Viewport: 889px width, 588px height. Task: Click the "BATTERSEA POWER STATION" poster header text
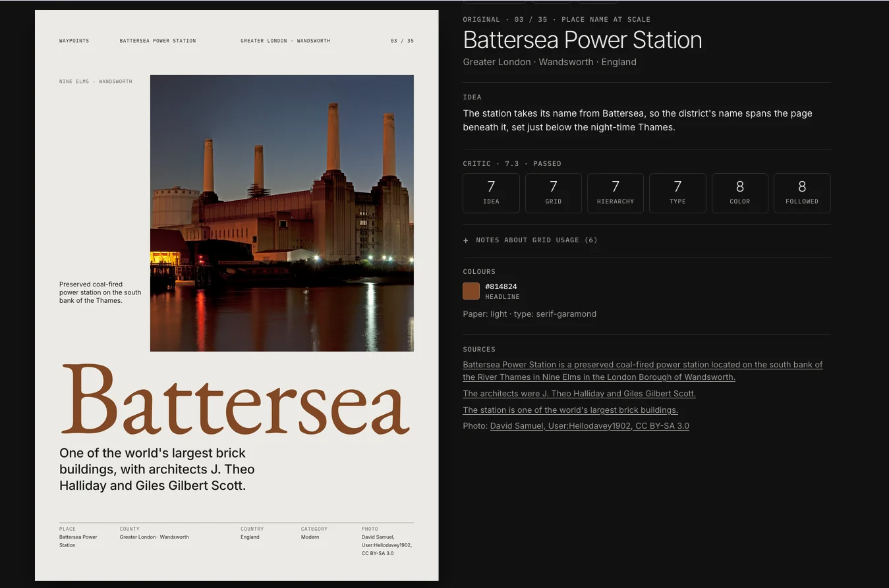[x=158, y=41]
